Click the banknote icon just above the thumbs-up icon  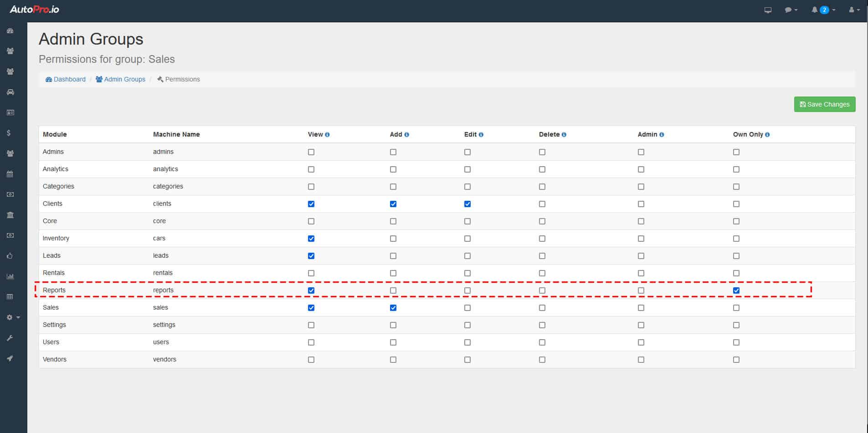(x=10, y=235)
